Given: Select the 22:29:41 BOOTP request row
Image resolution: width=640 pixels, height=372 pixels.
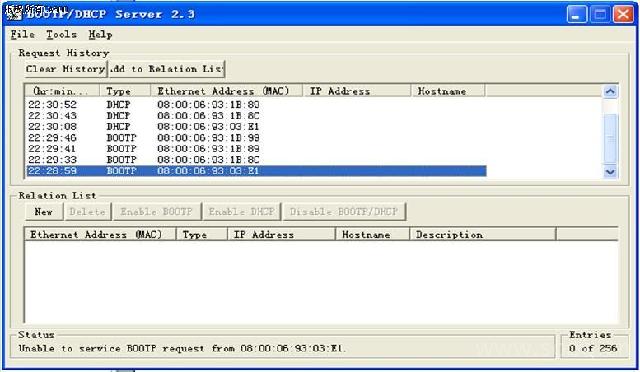Looking at the screenshot, I should [x=256, y=149].
